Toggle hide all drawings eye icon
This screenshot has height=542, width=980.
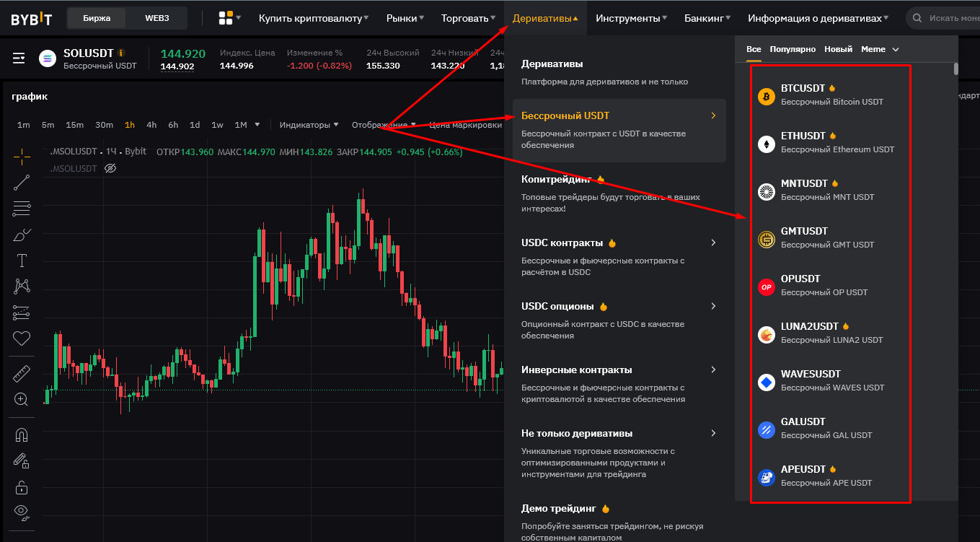click(22, 513)
